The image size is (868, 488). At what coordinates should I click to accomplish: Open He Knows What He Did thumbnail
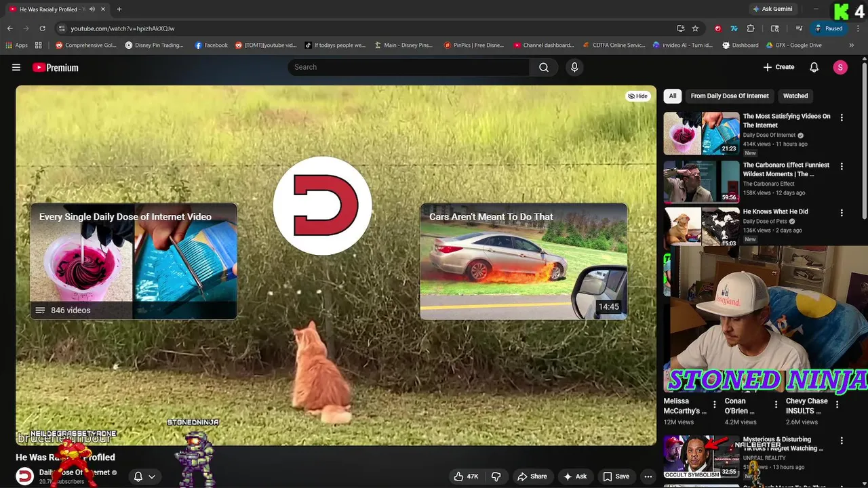click(x=701, y=228)
